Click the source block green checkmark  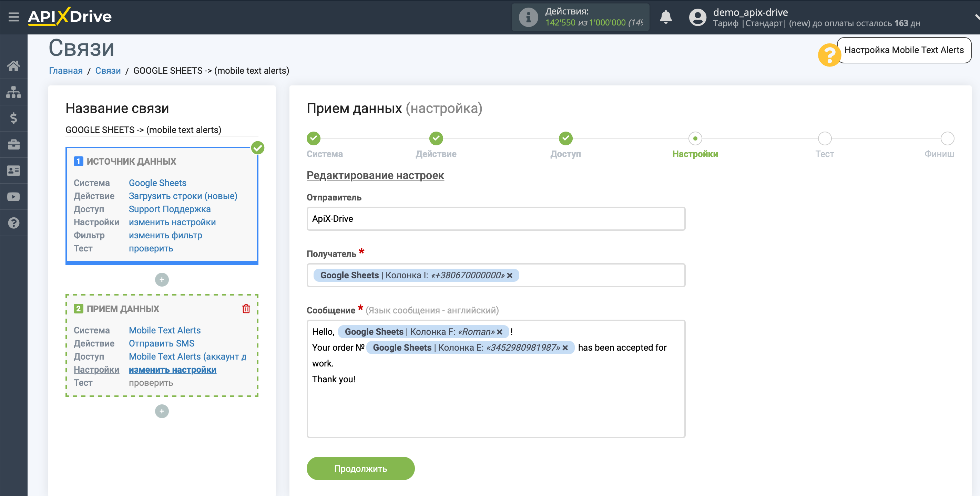[257, 147]
